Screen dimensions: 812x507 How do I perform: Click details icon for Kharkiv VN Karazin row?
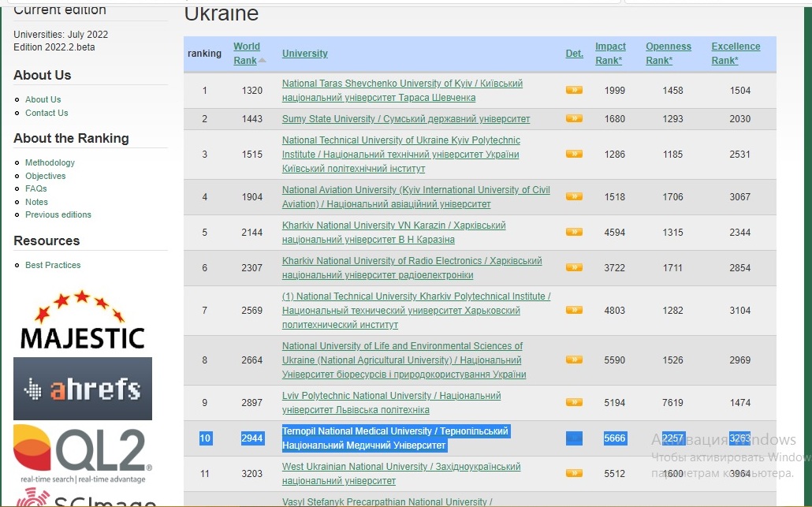point(574,233)
